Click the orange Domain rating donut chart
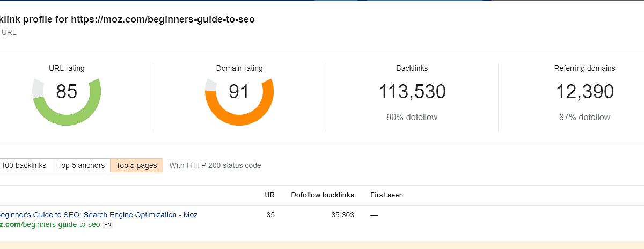The height and width of the screenshot is (249, 644). pos(239,102)
